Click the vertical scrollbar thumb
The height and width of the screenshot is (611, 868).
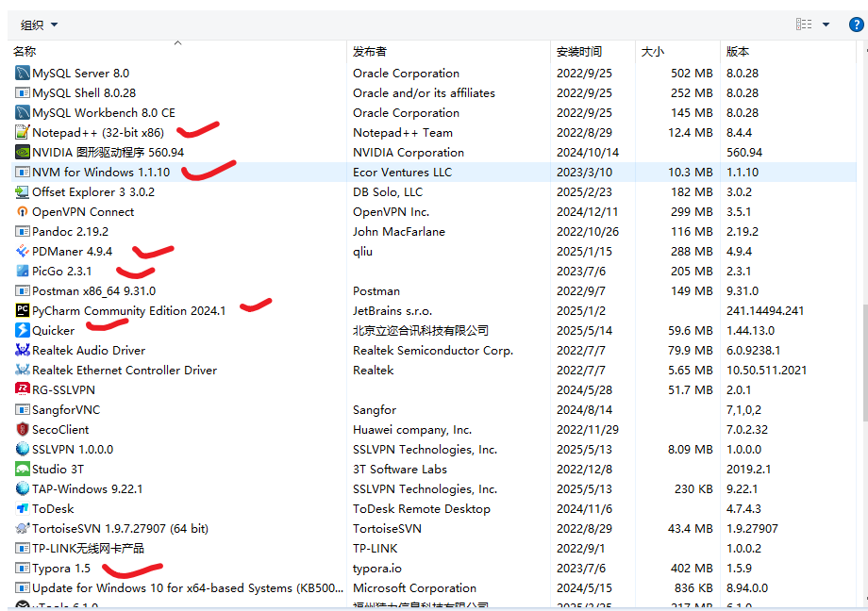coord(865,362)
